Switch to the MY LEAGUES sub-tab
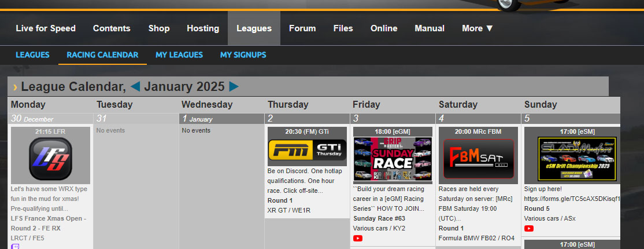Image resolution: width=644 pixels, height=249 pixels. (x=179, y=55)
